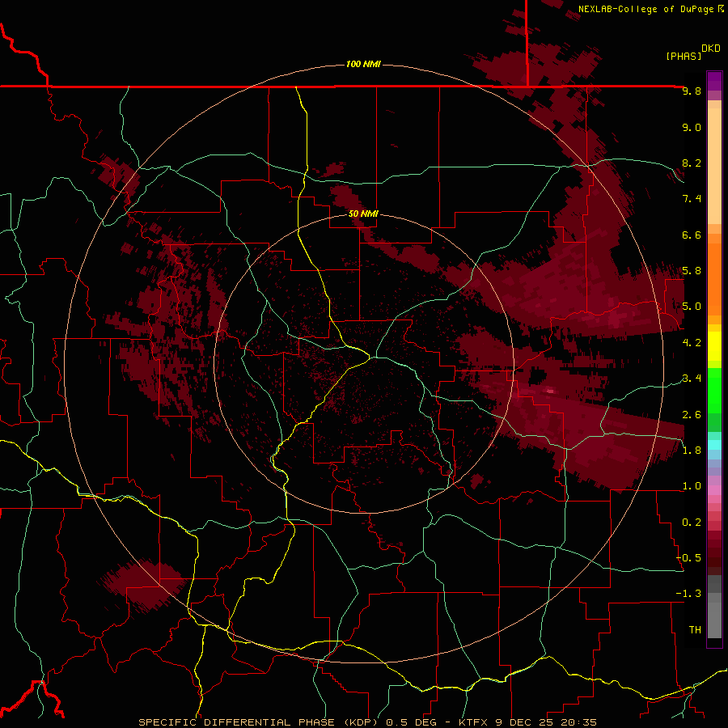Click the isolated echo blob in the southwest
This screenshot has width=728, height=728.
tap(142, 586)
